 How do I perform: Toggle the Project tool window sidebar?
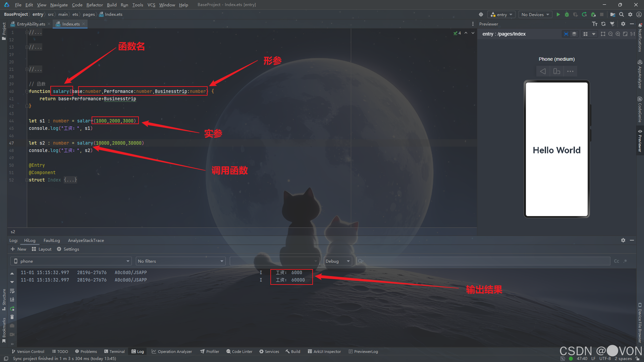click(4, 31)
